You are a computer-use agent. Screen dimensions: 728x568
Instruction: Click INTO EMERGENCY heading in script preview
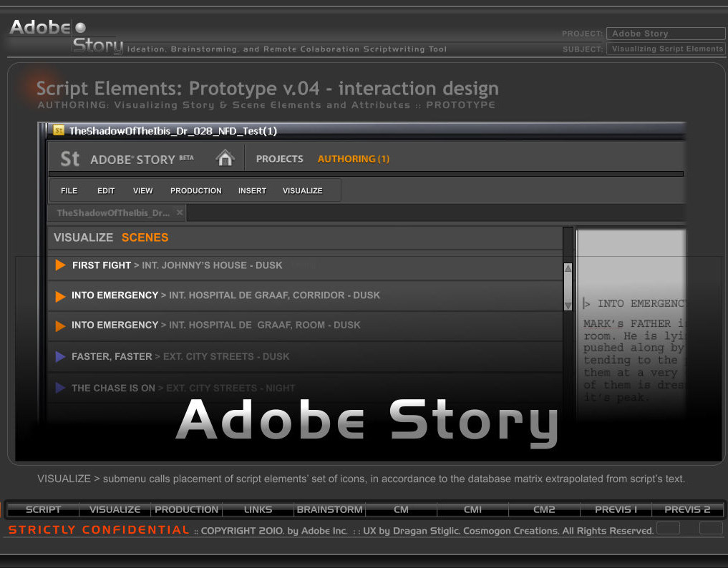tap(641, 303)
